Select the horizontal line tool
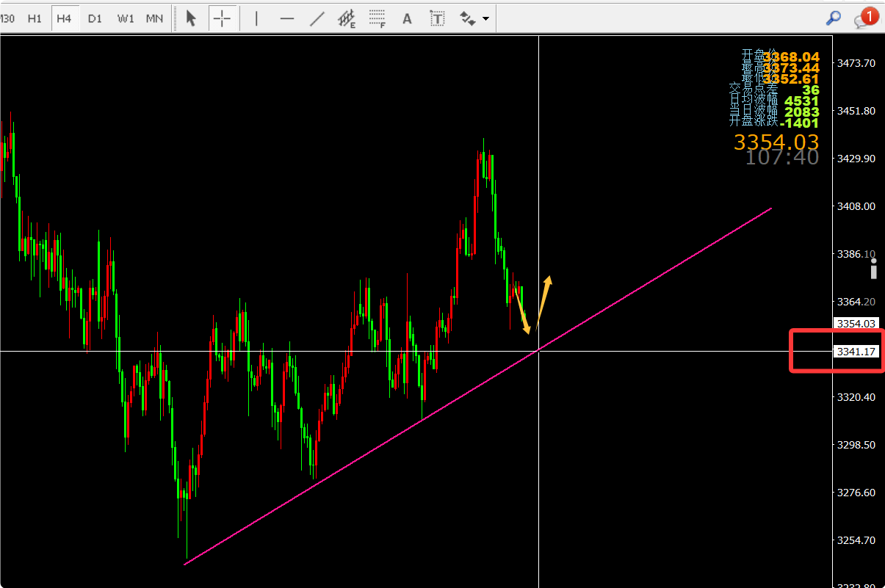The height and width of the screenshot is (588, 885). pyautogui.click(x=287, y=18)
